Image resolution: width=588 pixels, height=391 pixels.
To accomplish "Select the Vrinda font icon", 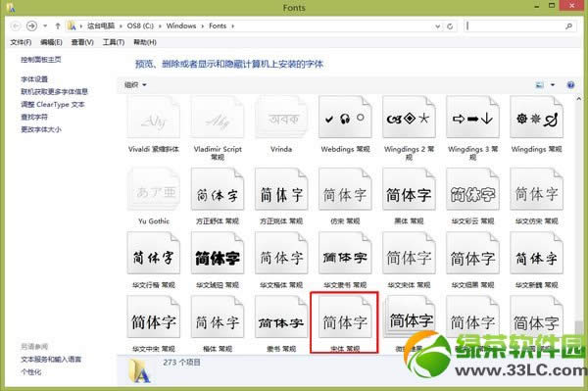I will tap(281, 118).
